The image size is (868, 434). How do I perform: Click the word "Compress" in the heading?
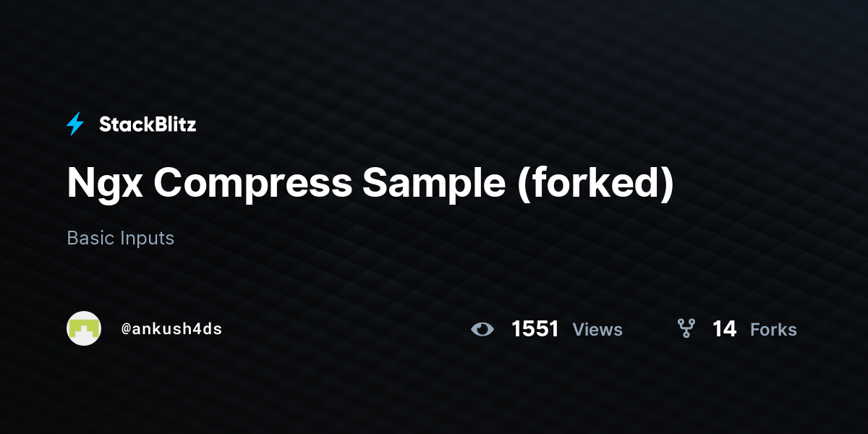253,183
